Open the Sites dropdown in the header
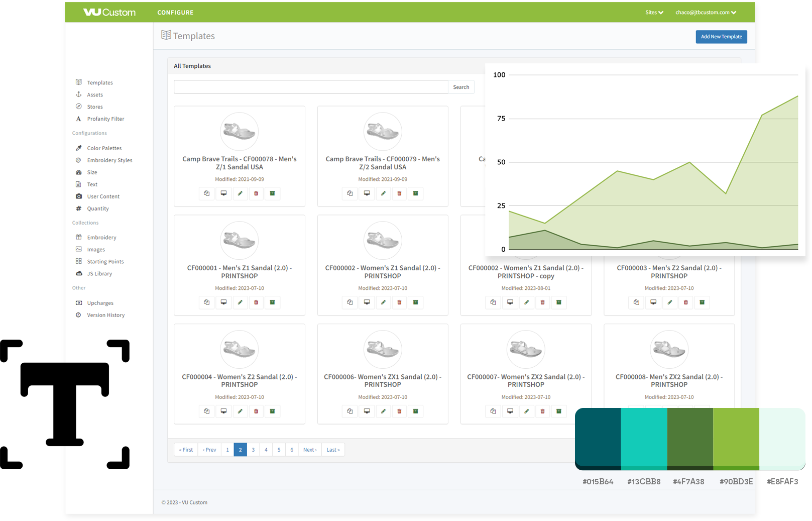 pos(654,13)
